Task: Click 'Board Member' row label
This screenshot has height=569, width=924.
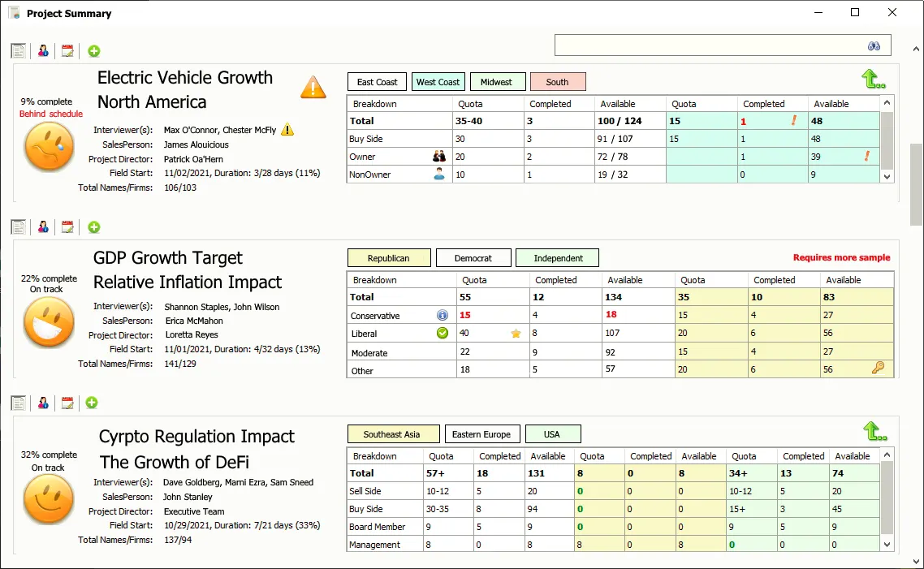Action: (377, 527)
